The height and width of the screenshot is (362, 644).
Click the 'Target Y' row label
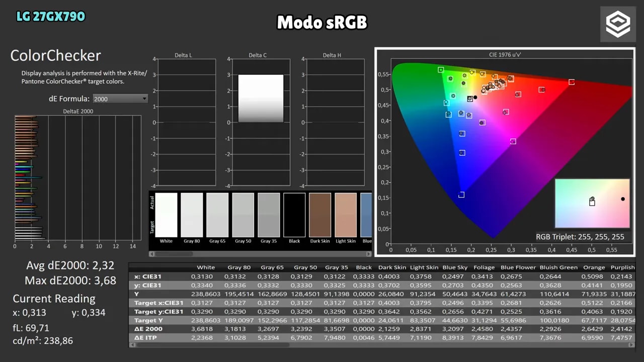149,320
